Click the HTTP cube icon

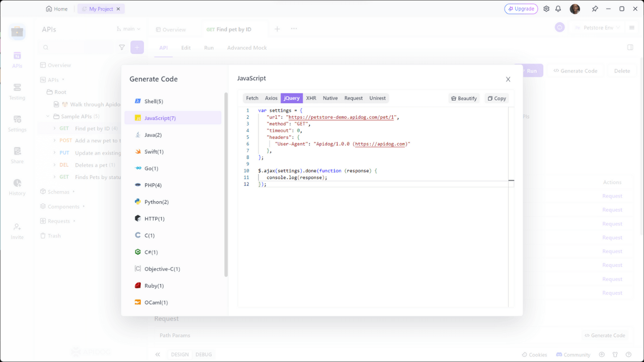coord(138,219)
